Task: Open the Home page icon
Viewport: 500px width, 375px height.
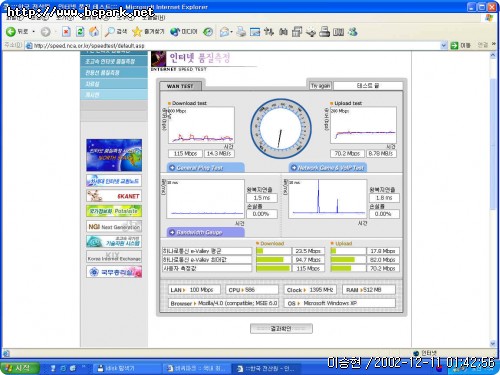Action: point(94,32)
